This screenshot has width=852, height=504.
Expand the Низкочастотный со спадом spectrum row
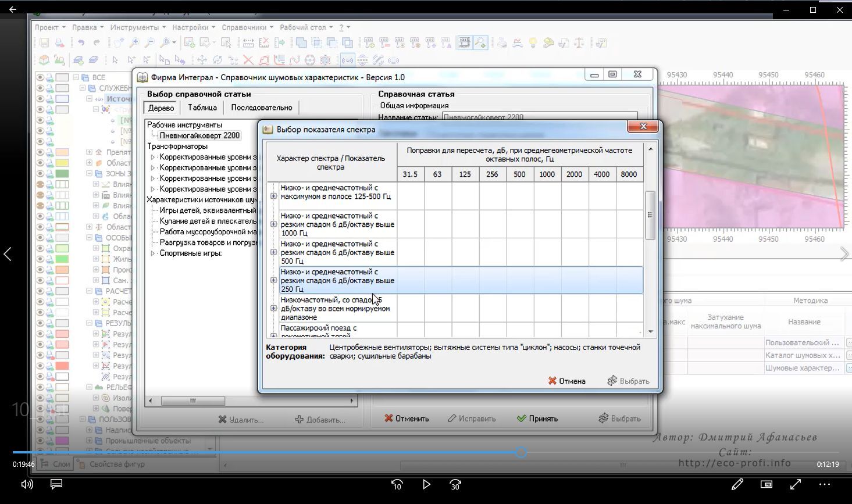pyautogui.click(x=273, y=308)
